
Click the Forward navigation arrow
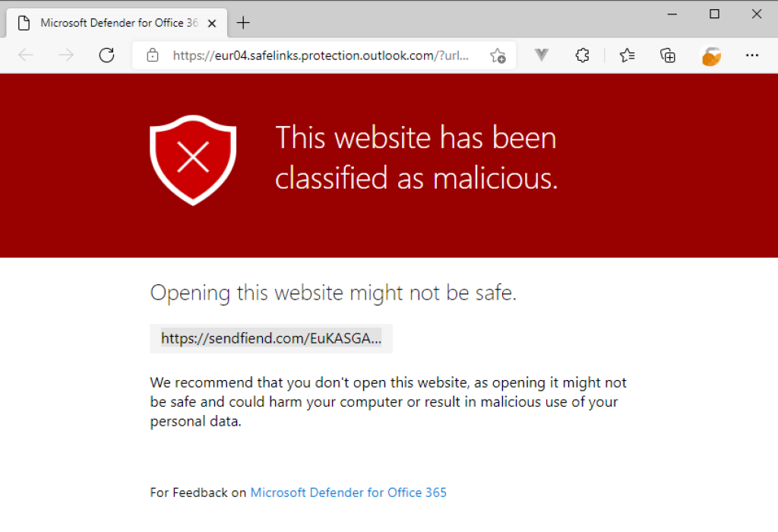point(66,55)
